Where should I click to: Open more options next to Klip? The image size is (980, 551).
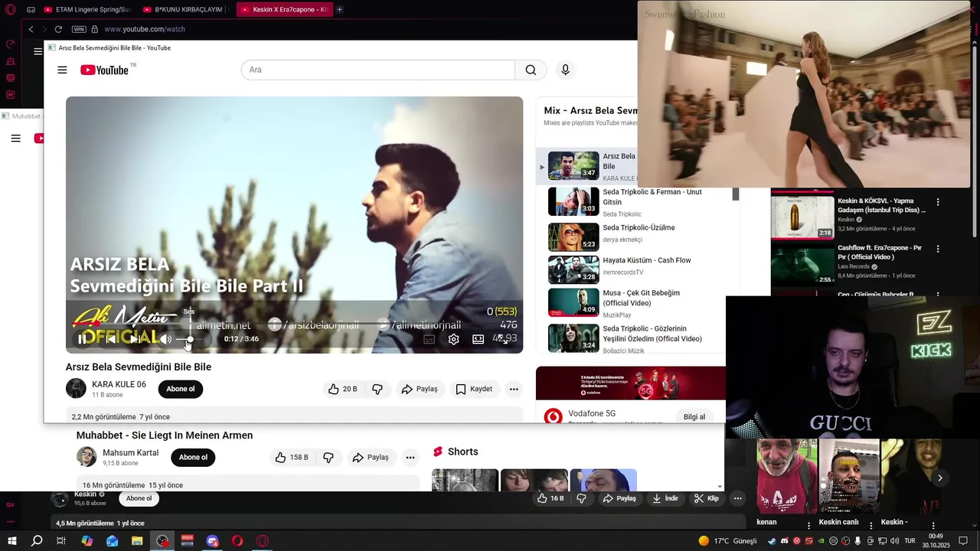point(738,498)
